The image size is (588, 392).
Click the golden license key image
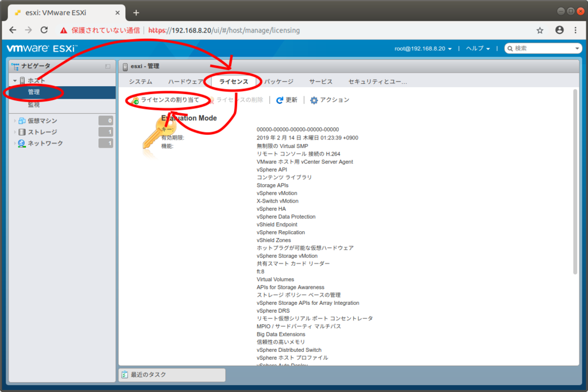click(x=158, y=135)
